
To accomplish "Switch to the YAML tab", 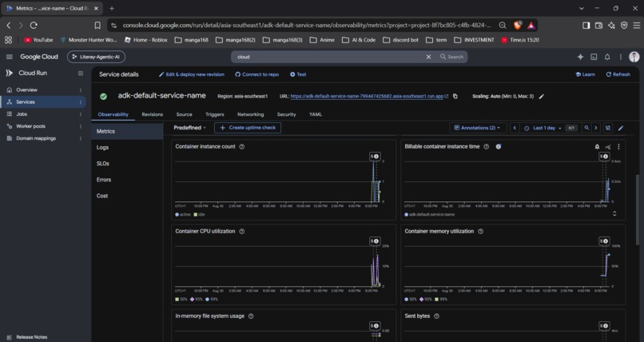I will pos(316,114).
